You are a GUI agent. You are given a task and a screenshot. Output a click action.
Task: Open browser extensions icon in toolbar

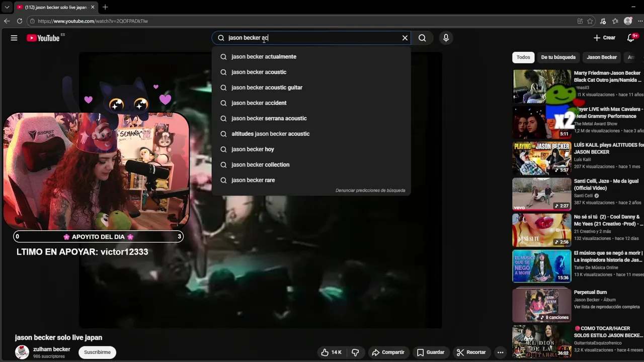click(x=603, y=21)
